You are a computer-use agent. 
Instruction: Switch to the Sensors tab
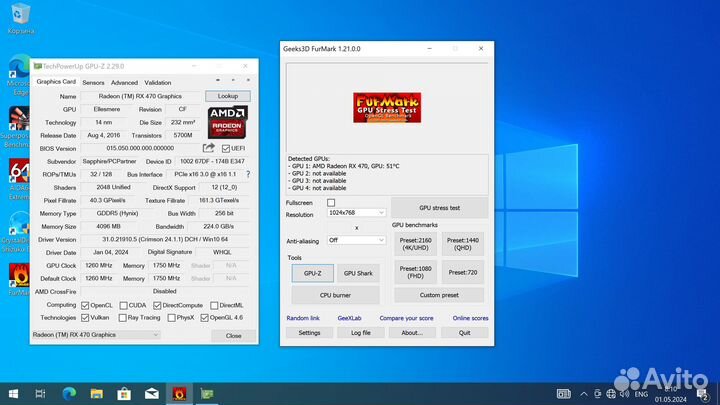point(93,83)
